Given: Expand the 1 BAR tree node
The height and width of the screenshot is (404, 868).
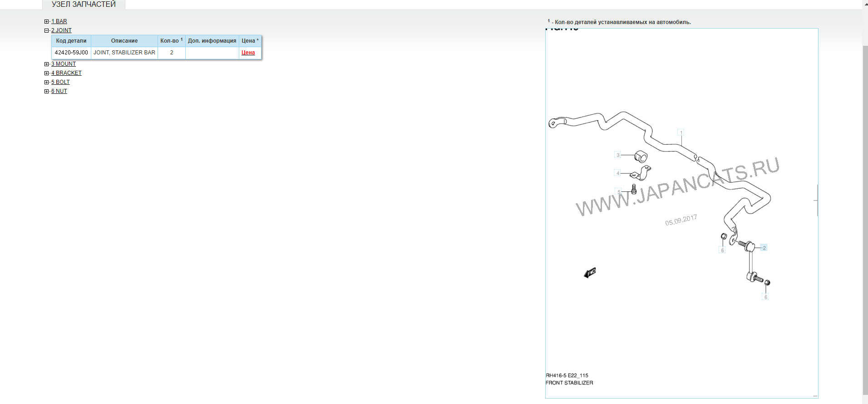Looking at the screenshot, I should [46, 21].
